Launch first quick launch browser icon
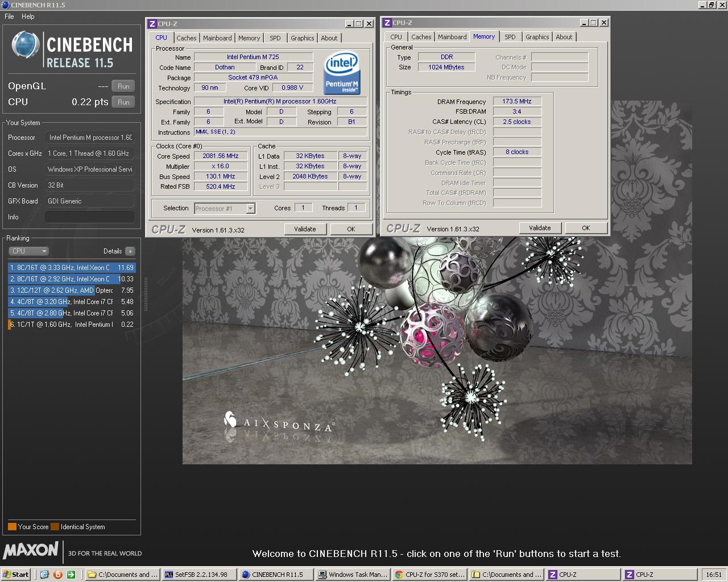Image resolution: width=728 pixels, height=582 pixels. [x=44, y=575]
